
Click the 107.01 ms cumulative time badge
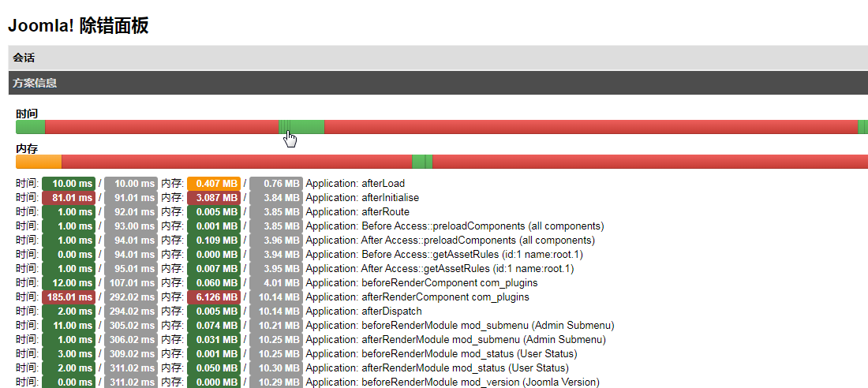click(x=131, y=283)
